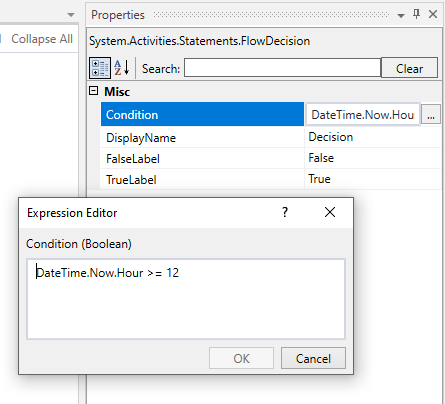Focus the property Search field
This screenshot has height=404, width=445.
(282, 68)
